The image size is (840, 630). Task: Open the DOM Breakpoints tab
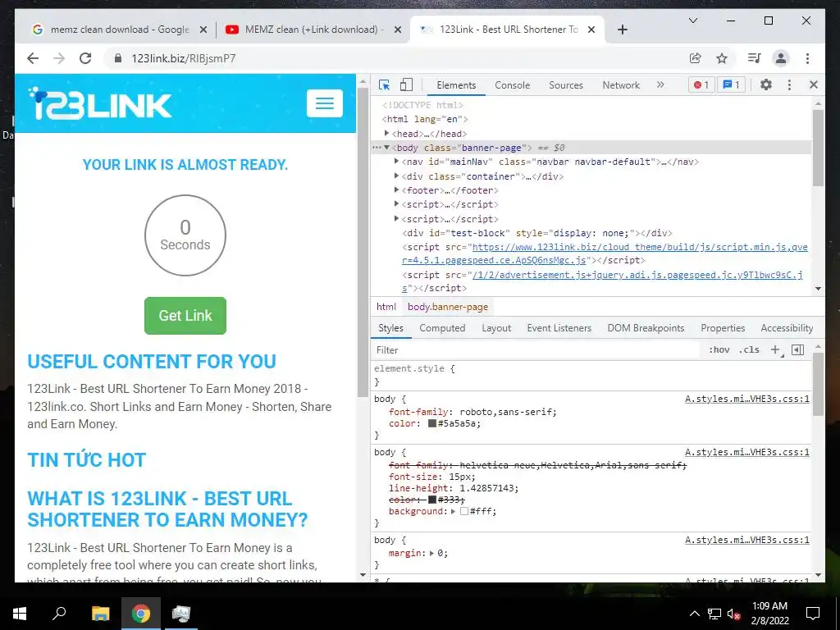646,328
